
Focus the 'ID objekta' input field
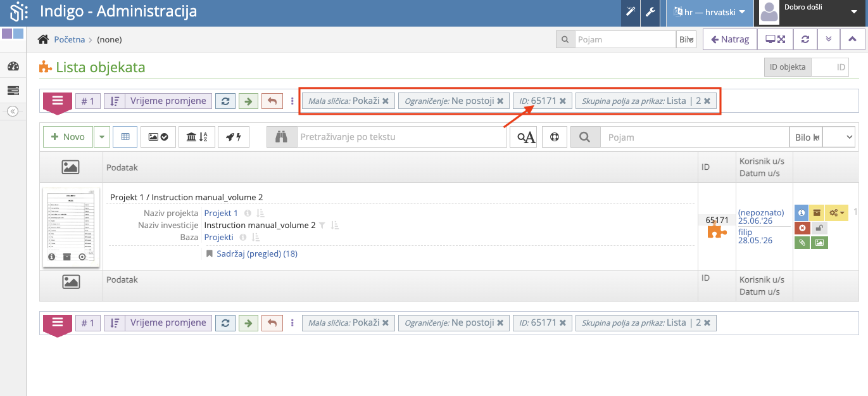click(x=830, y=67)
